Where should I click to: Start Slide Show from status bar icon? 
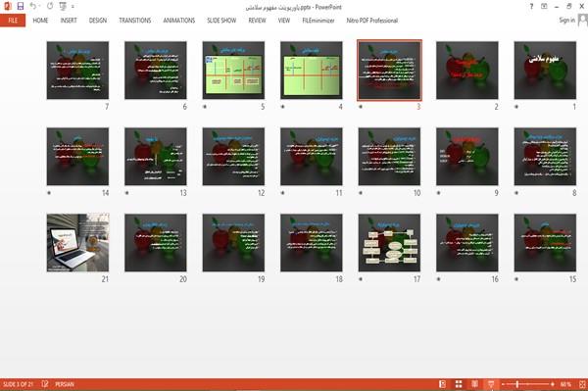[x=491, y=384]
